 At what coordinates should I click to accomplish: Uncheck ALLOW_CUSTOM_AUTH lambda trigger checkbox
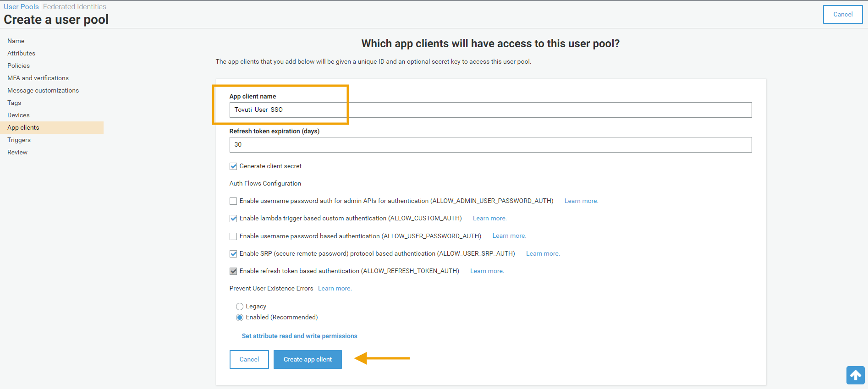click(x=233, y=219)
